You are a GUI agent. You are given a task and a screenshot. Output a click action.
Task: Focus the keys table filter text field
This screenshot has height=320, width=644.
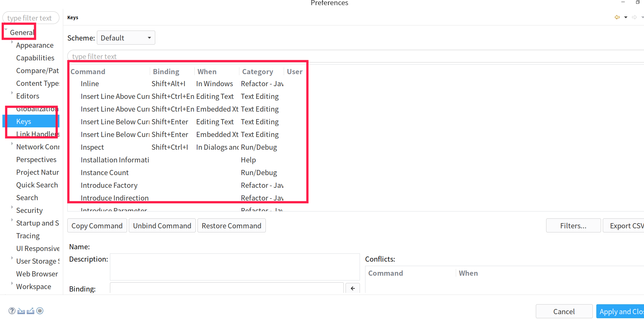point(355,56)
